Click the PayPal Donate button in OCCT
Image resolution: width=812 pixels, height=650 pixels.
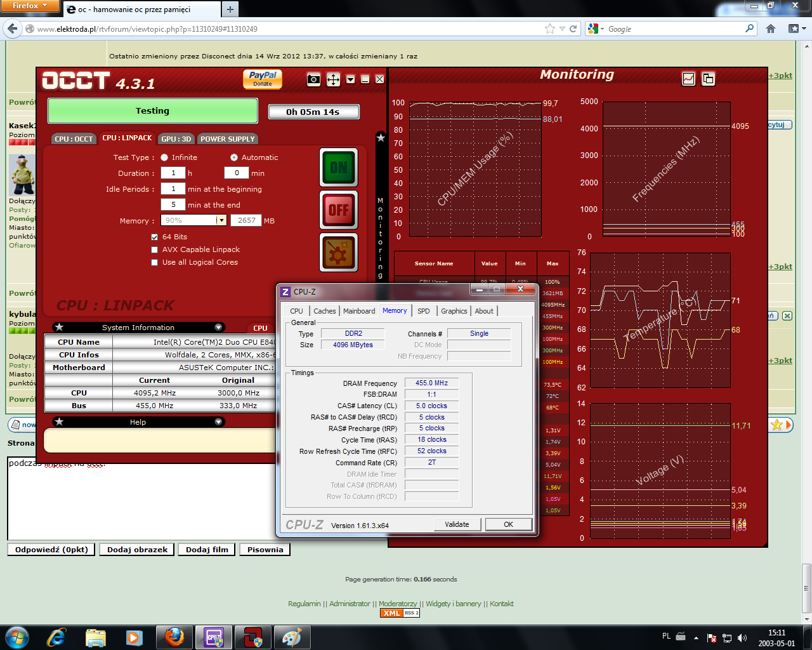coord(263,79)
